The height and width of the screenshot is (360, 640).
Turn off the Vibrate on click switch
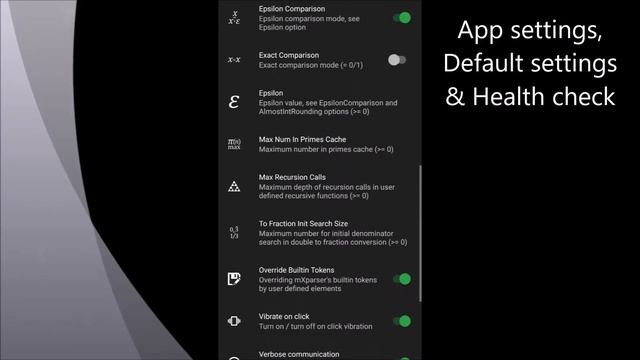(x=402, y=321)
